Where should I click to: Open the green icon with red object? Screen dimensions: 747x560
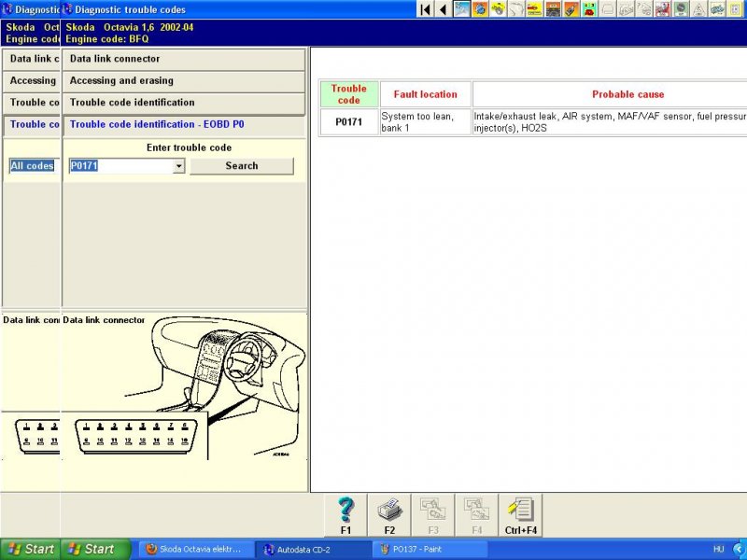pyautogui.click(x=589, y=9)
